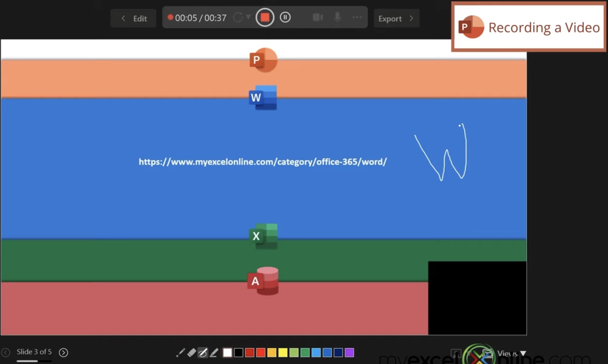
Task: Choose the black ink color
Action: (x=238, y=353)
